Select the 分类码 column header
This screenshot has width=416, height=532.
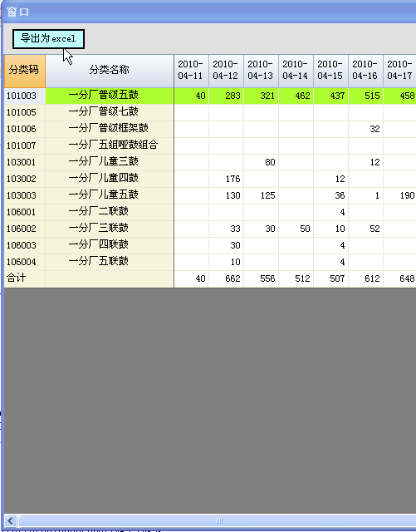[x=24, y=71]
